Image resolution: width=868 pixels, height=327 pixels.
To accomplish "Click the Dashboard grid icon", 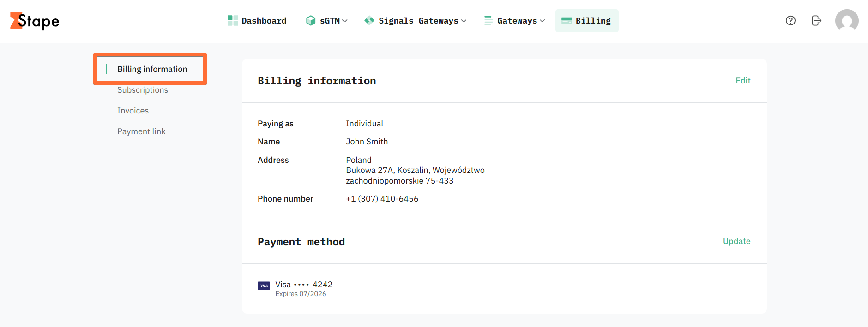I will [233, 21].
